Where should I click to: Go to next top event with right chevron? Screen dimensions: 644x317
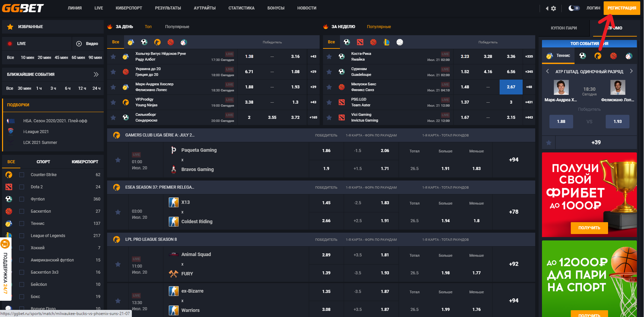pos(631,71)
